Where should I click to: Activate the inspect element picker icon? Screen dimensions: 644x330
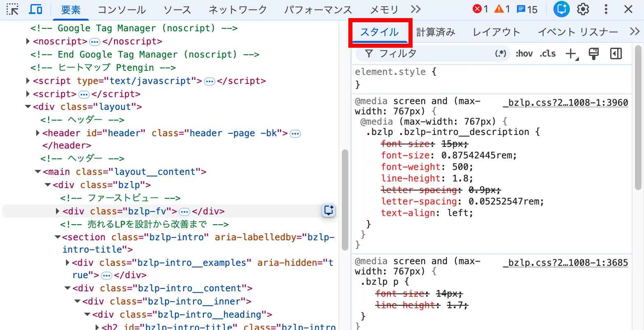point(13,9)
